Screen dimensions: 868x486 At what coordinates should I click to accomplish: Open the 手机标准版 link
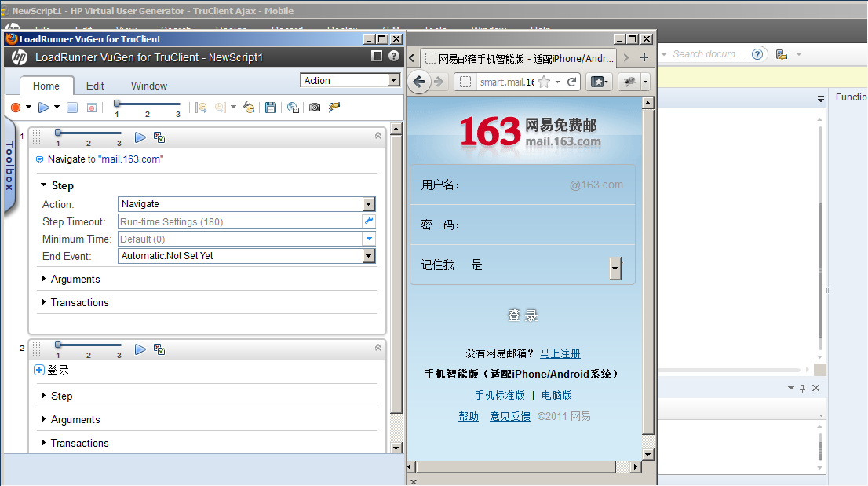[499, 395]
